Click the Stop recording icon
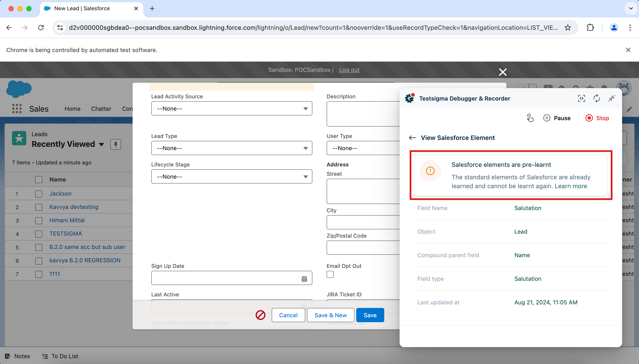The width and height of the screenshot is (639, 364). [x=589, y=118]
